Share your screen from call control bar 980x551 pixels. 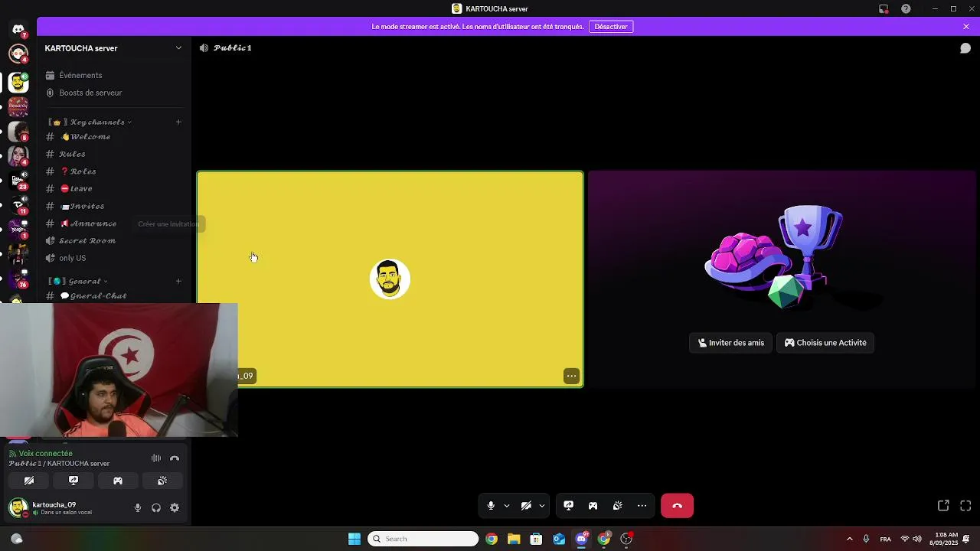pyautogui.click(x=569, y=506)
